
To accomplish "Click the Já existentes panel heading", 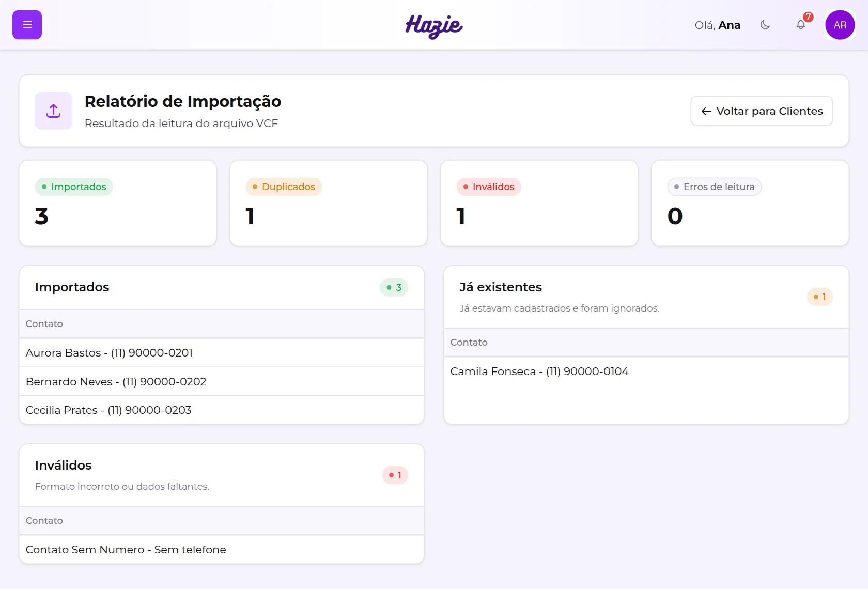I will tap(501, 287).
